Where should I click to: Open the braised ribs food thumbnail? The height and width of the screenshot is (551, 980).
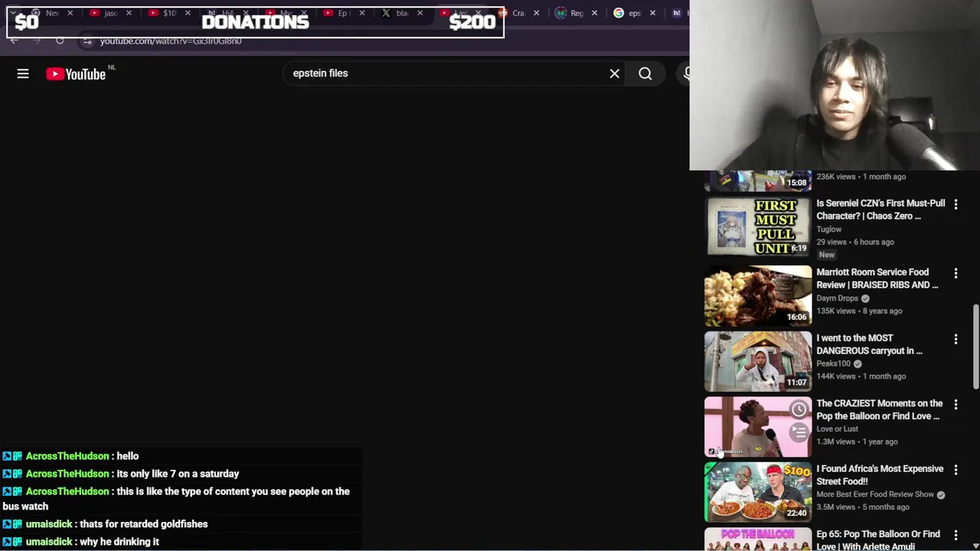(758, 296)
